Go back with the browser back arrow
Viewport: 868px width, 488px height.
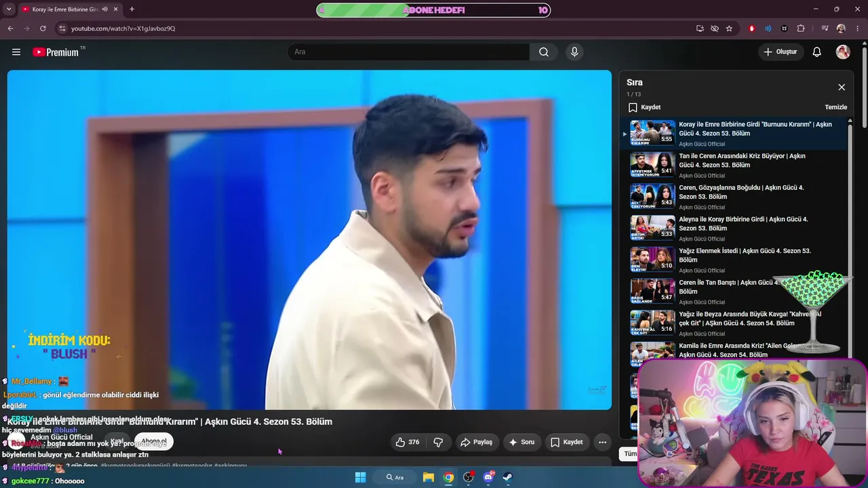(x=10, y=28)
